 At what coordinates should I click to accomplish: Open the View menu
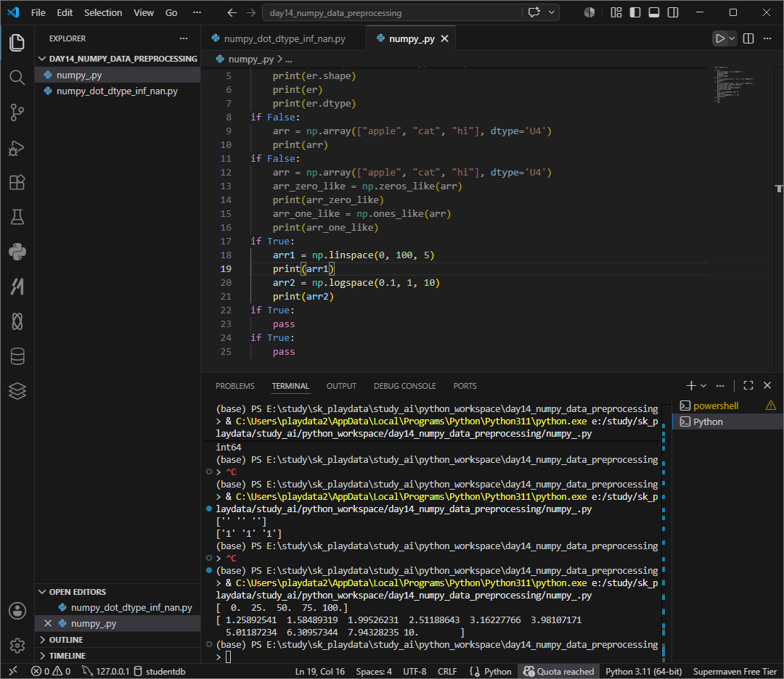144,12
